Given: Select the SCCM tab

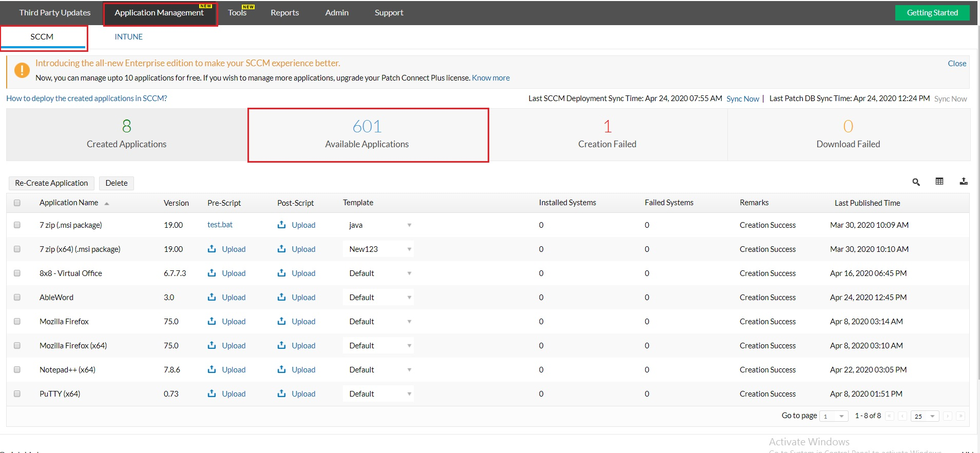Looking at the screenshot, I should point(42,37).
